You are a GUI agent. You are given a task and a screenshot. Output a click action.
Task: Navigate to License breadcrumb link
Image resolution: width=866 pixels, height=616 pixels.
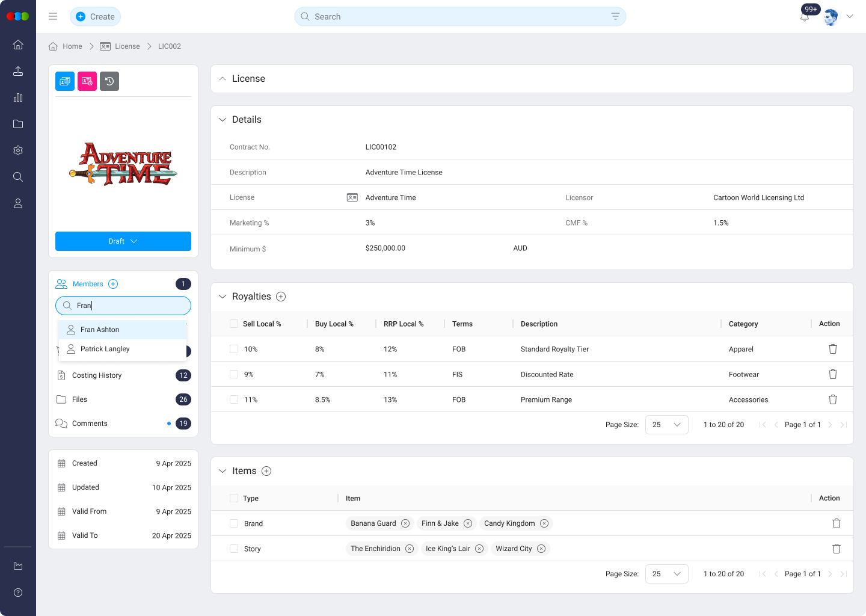[127, 46]
